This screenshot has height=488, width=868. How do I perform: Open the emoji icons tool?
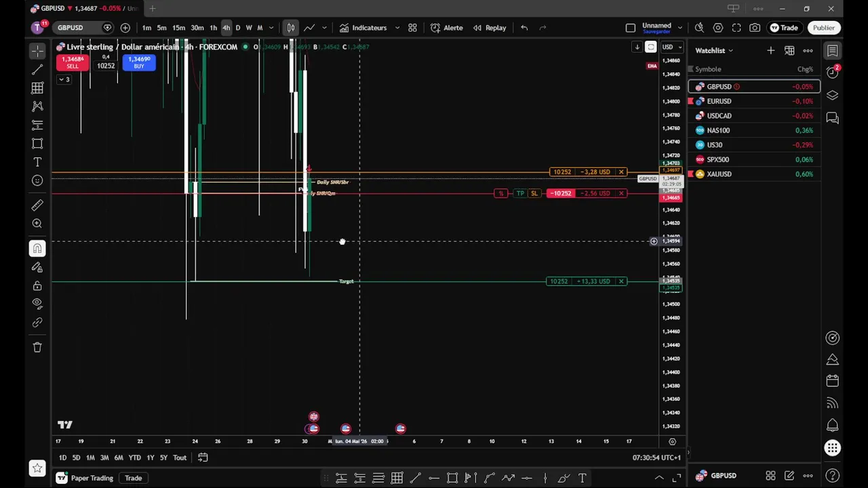[37, 180]
